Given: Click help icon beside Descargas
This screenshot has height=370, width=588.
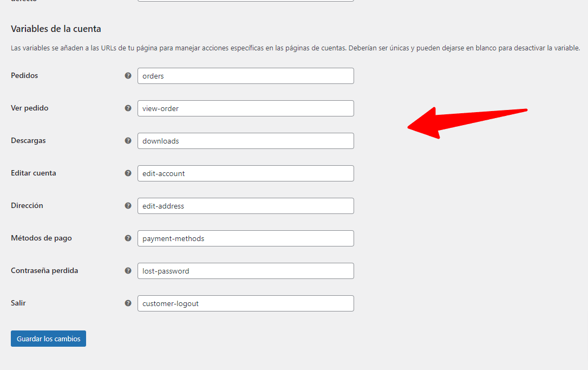Looking at the screenshot, I should point(128,141).
